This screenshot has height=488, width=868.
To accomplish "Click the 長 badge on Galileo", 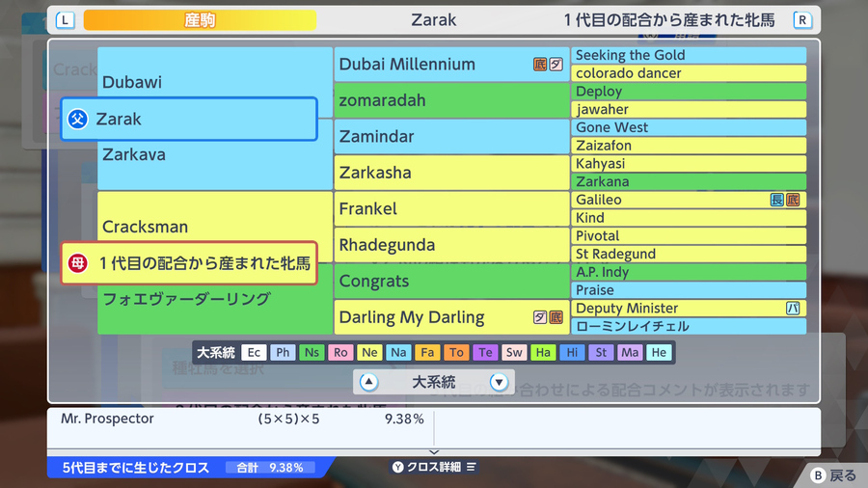I will (x=777, y=200).
